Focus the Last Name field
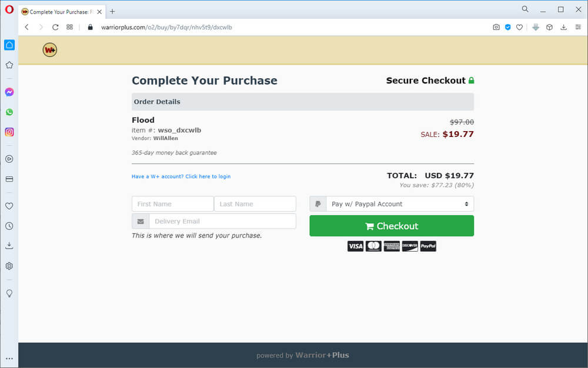 click(255, 204)
